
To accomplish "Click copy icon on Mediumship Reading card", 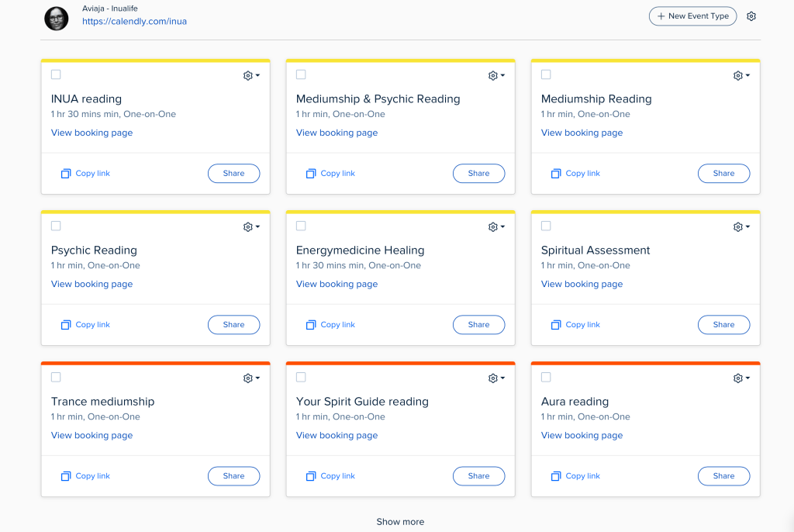I will point(556,174).
